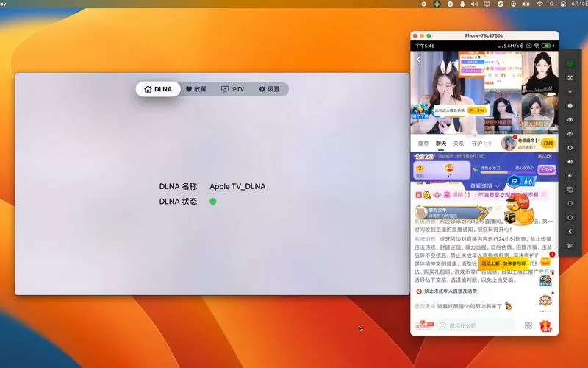Open the blue activity icon below envelope
This screenshot has width=588, height=368.
[x=545, y=280]
